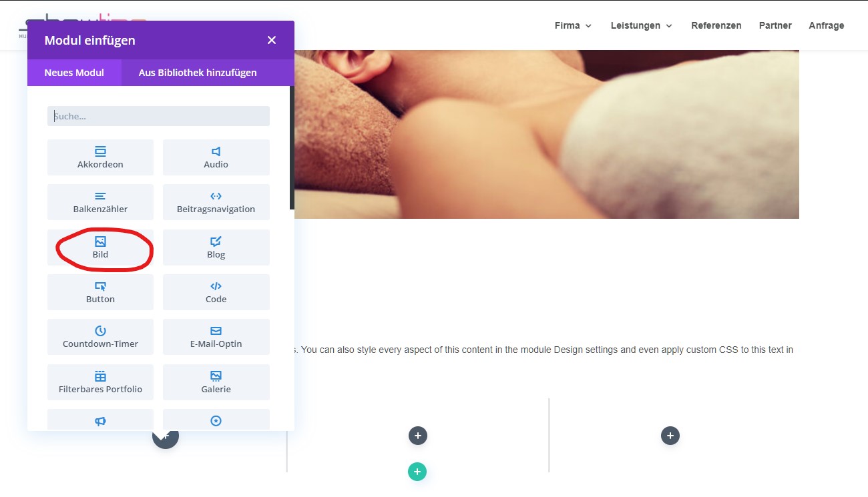The width and height of the screenshot is (868, 497).
Task: Open the Firma dropdown menu
Action: 573,25
